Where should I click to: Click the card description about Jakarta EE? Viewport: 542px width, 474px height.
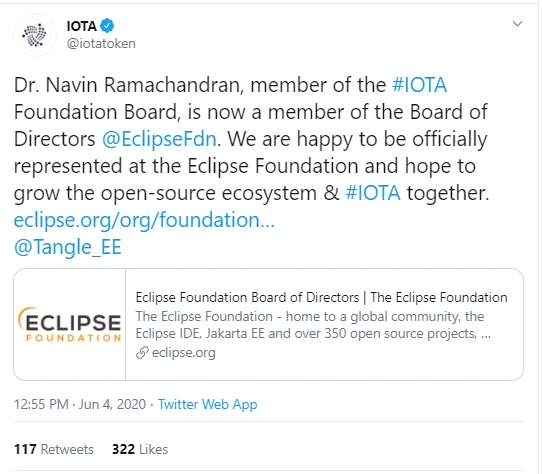click(313, 325)
